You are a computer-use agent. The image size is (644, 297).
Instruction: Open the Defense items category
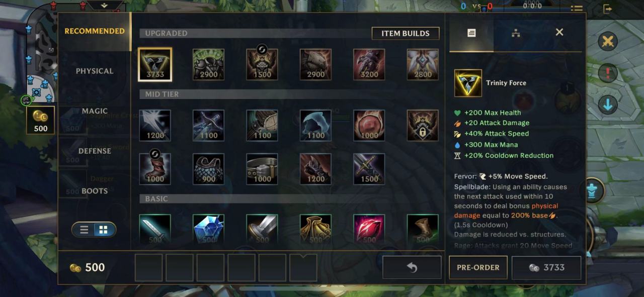tap(95, 151)
